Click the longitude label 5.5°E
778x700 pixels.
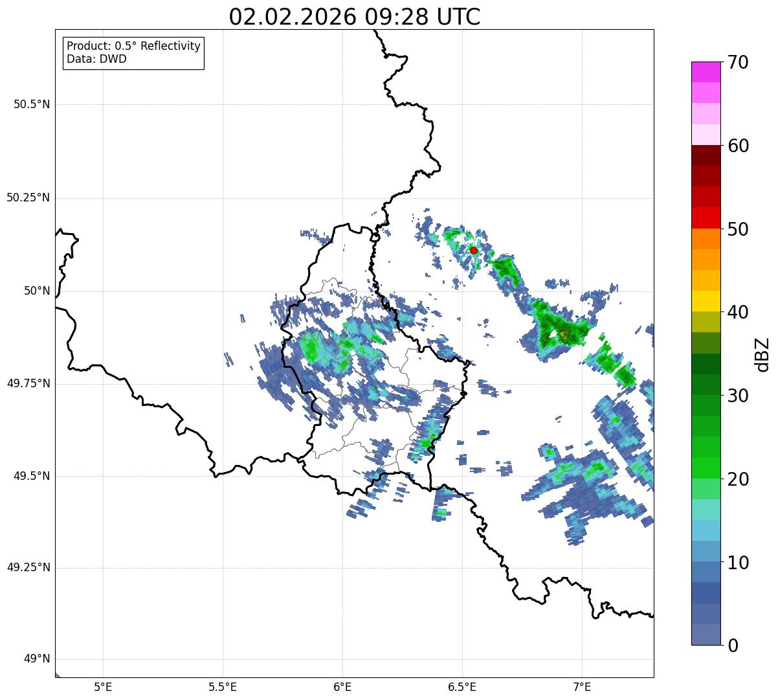pyautogui.click(x=223, y=686)
